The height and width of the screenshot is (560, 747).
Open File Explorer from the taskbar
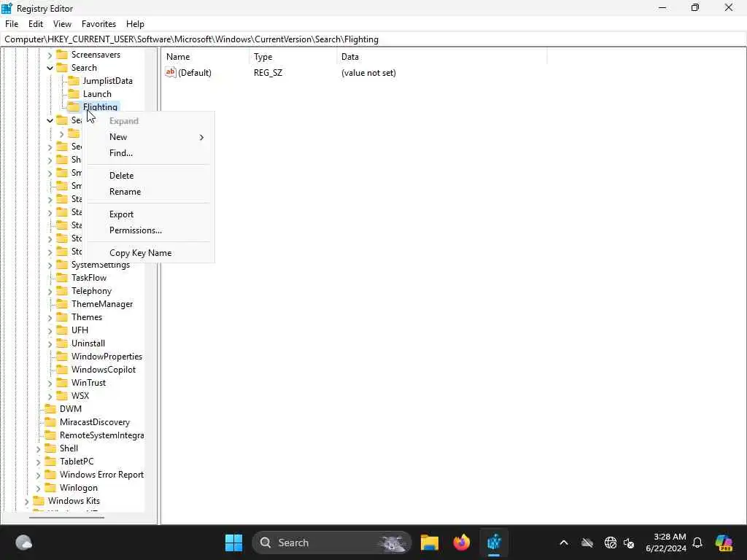429,542
